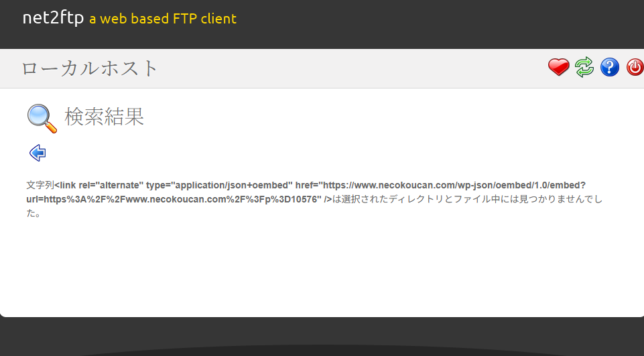Click the dark footer area below content
This screenshot has height=356, width=644.
tap(322, 337)
